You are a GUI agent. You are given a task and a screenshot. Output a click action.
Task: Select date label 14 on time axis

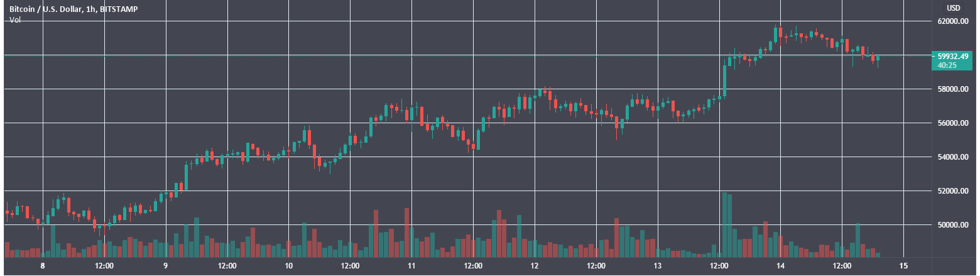[780, 266]
